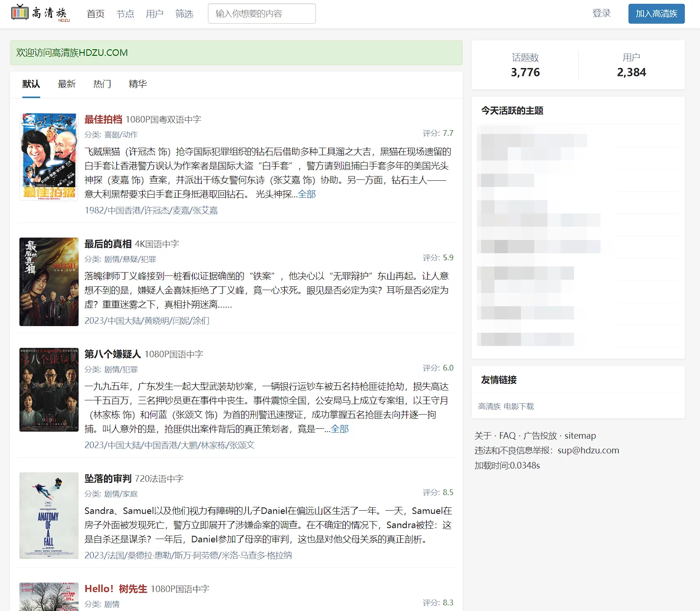Open the 首页 navigation item
Viewport: 700px width, 611px height.
pyautogui.click(x=95, y=14)
